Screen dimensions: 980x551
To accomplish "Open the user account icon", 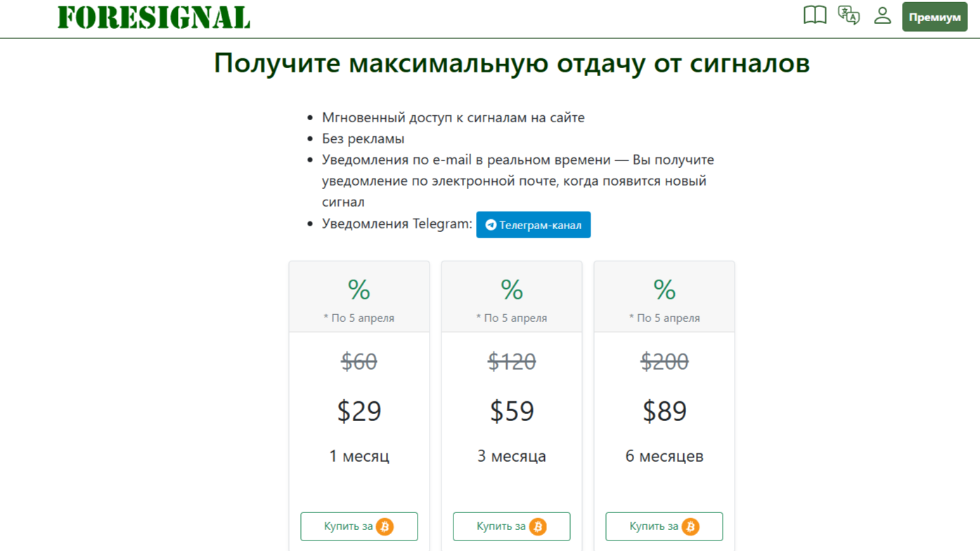I will [882, 15].
